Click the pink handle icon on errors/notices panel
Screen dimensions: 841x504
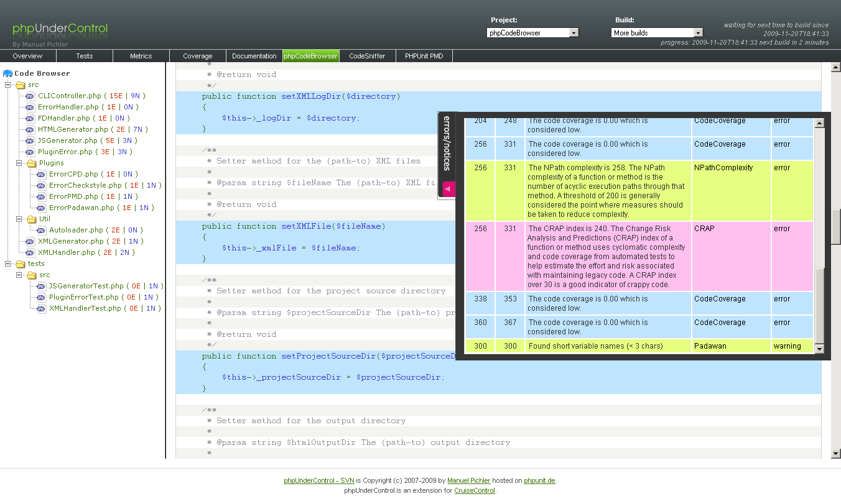tap(448, 188)
